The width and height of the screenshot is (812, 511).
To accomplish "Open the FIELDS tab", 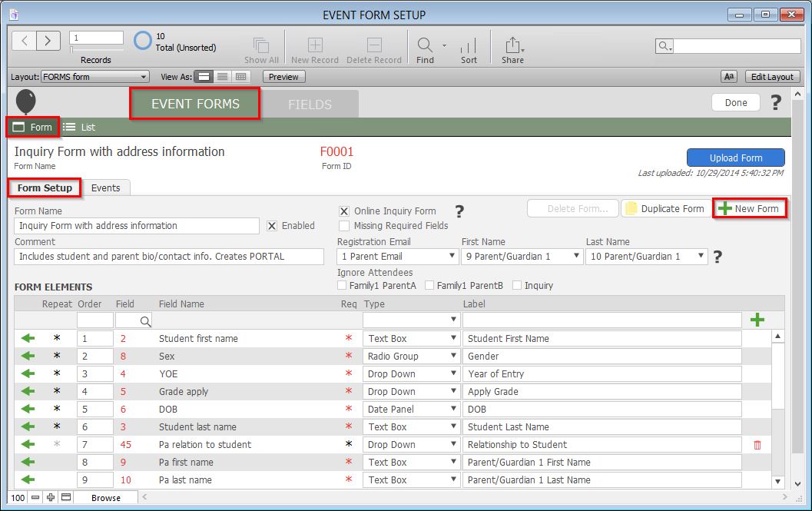I will click(x=310, y=105).
